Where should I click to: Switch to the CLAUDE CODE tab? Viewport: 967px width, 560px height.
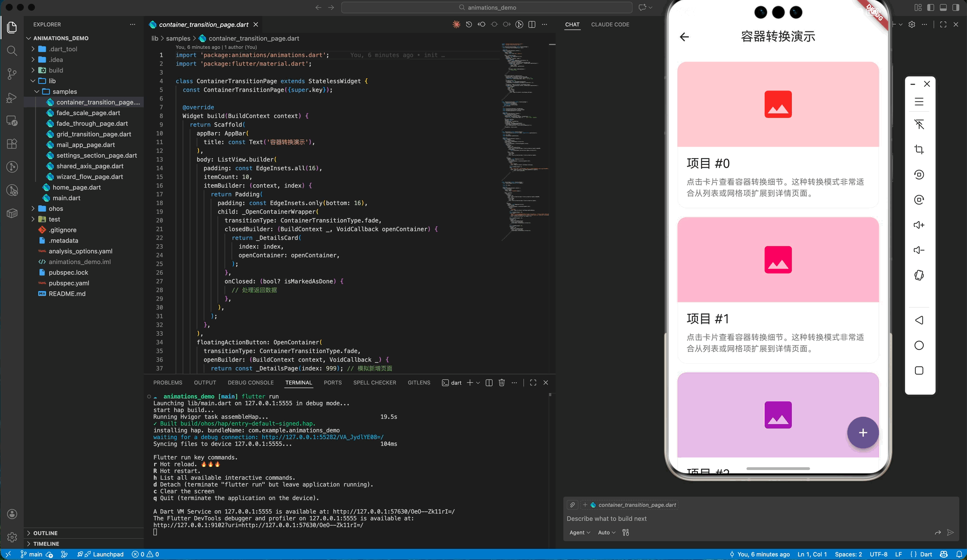[x=610, y=25]
